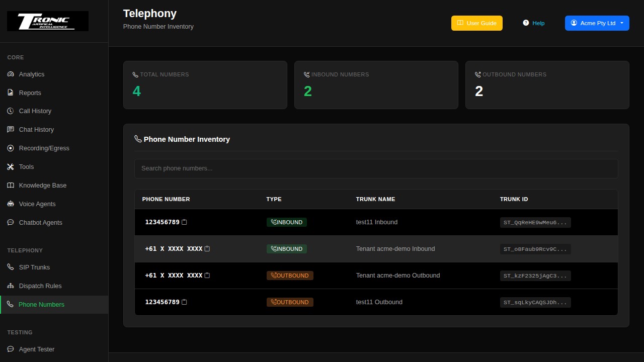644x362 pixels.
Task: Click trunk ID starting with ST_sqLkyCAQSJDh
Action: [x=535, y=302]
